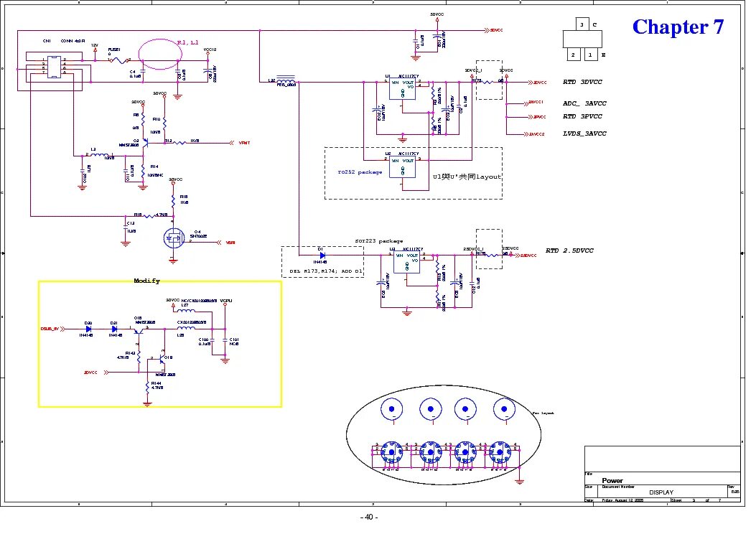Select the L27 inductor symbol
The height and width of the screenshot is (534, 756).
[x=187, y=310]
